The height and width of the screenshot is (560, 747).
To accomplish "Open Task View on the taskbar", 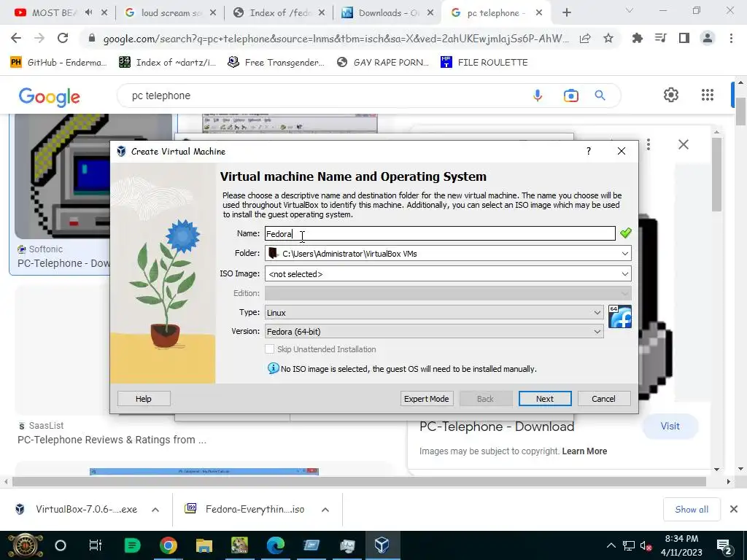I will click(x=96, y=545).
